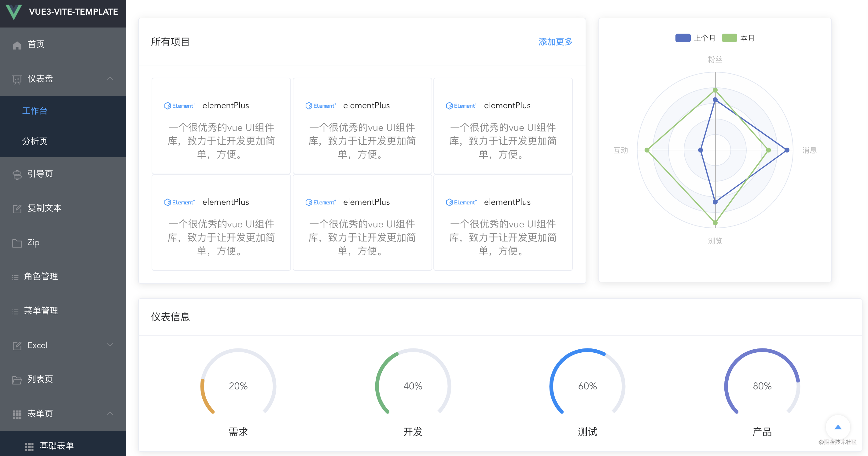Click the home icon beside 首页
This screenshot has width=868, height=456.
coord(17,45)
